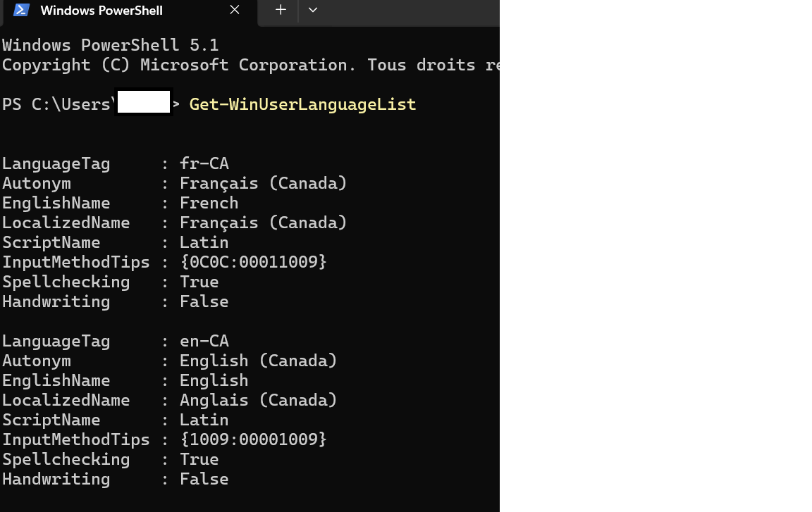Close the Windows PowerShell tab

coord(235,10)
